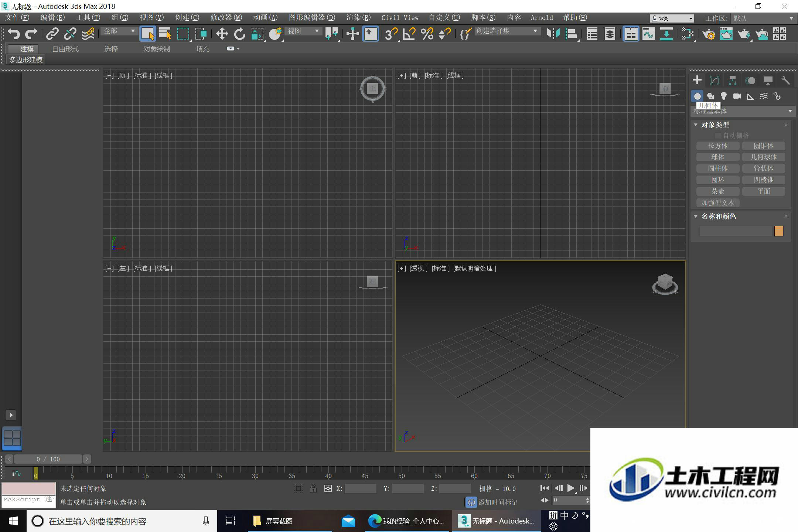Click the 加强型文本 button
Screen dimensions: 798x532
[718, 203]
